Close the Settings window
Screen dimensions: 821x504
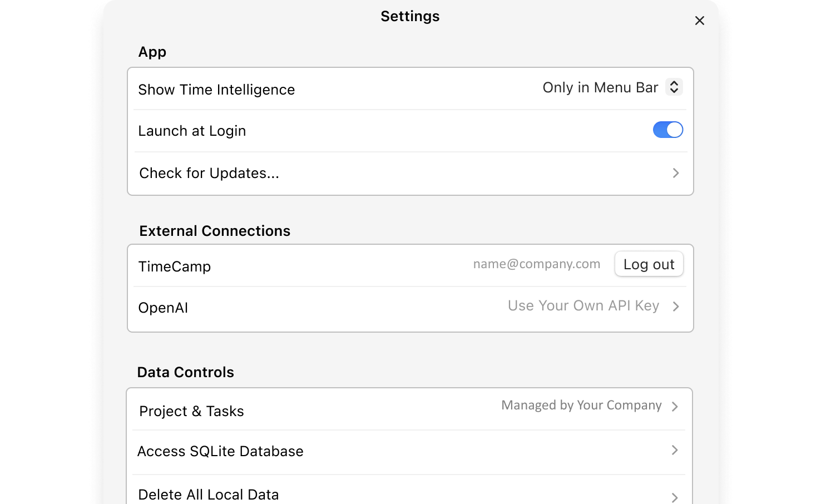click(699, 21)
